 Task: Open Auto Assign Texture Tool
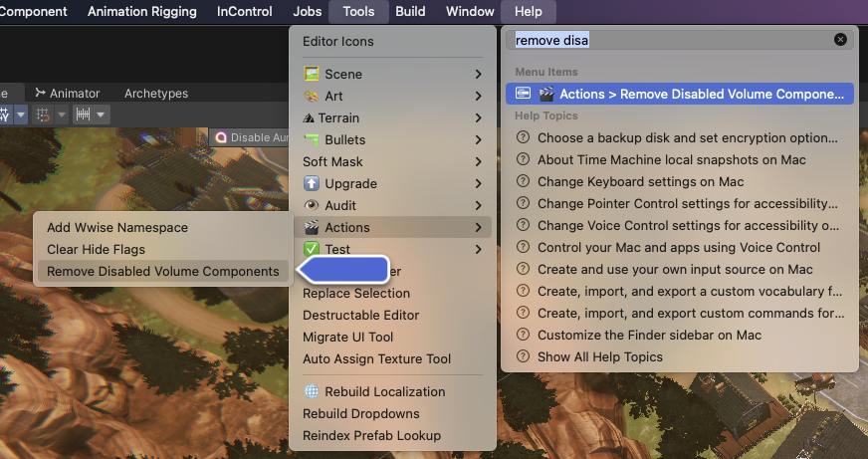point(392,358)
